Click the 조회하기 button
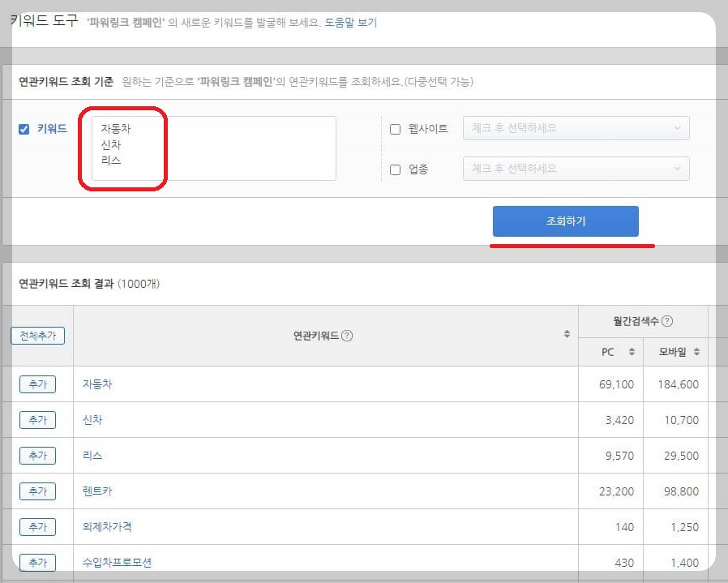The width and height of the screenshot is (728, 583). [566, 221]
